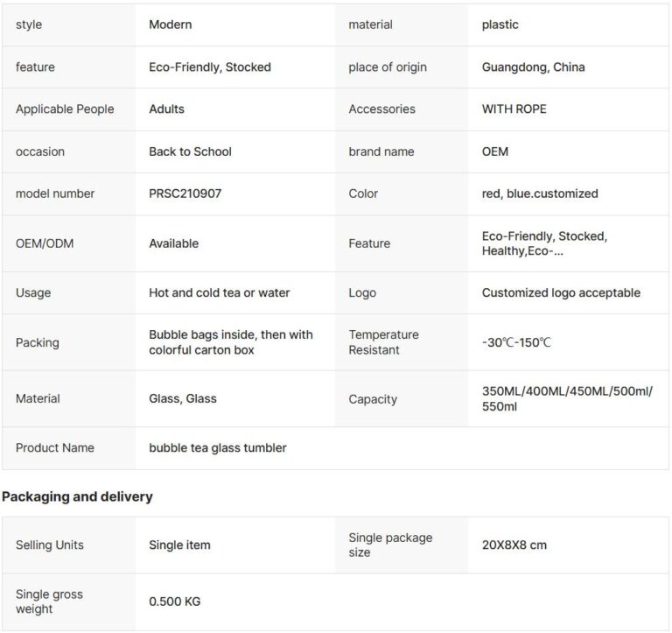Click 'Guangdong, China' origin value
The height and width of the screenshot is (633, 672).
pyautogui.click(x=533, y=67)
